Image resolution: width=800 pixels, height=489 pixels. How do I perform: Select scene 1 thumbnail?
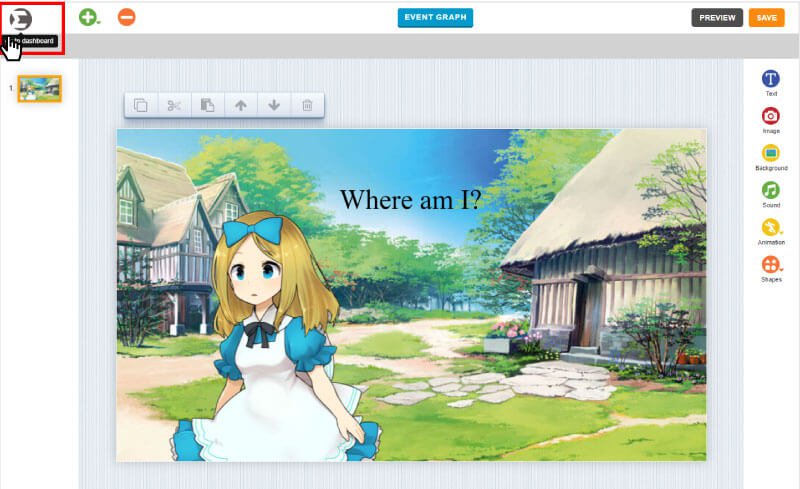coord(40,89)
